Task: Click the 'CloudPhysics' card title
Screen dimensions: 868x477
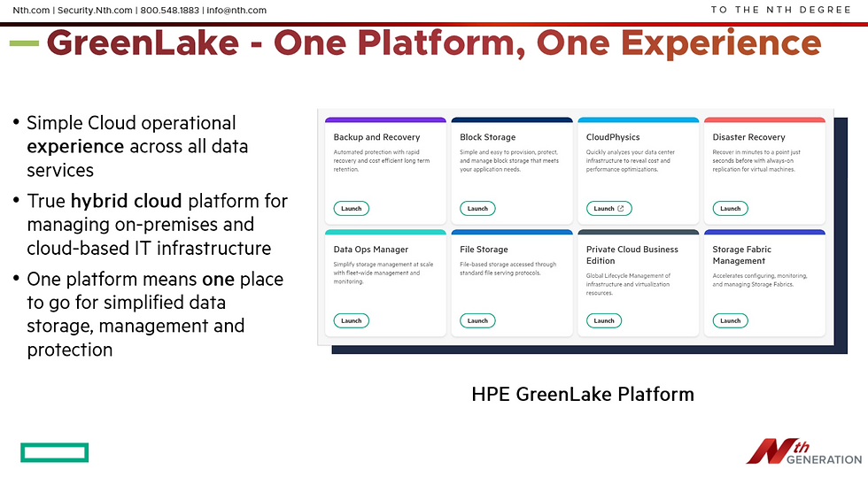Action: click(x=613, y=137)
